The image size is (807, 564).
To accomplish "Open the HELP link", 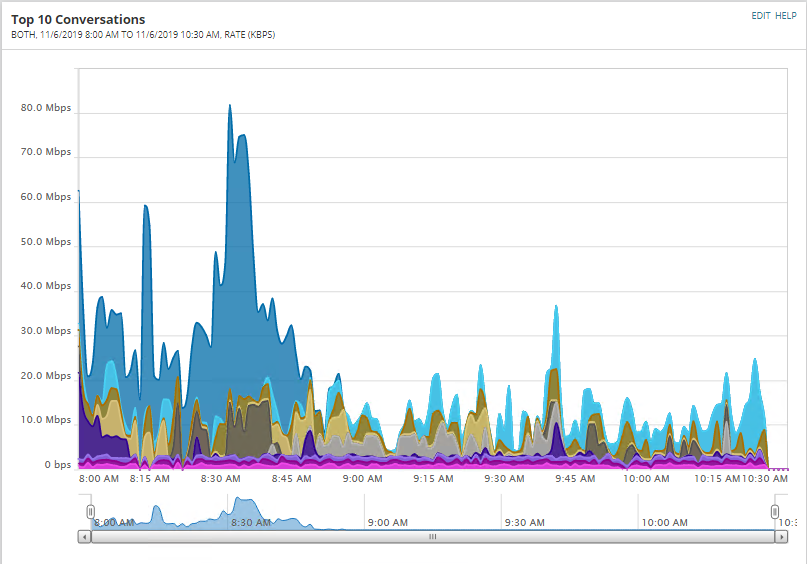I will [x=786, y=16].
